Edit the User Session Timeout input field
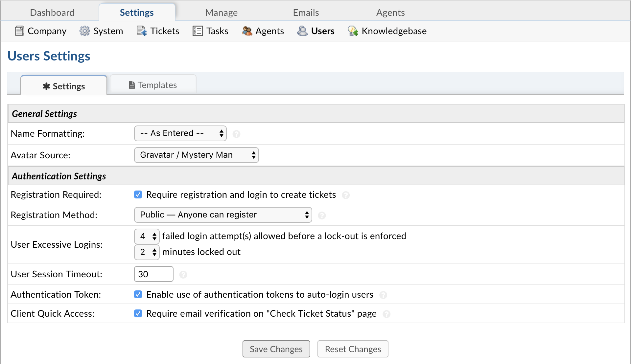Screen dimensions: 631x364 [154, 273]
